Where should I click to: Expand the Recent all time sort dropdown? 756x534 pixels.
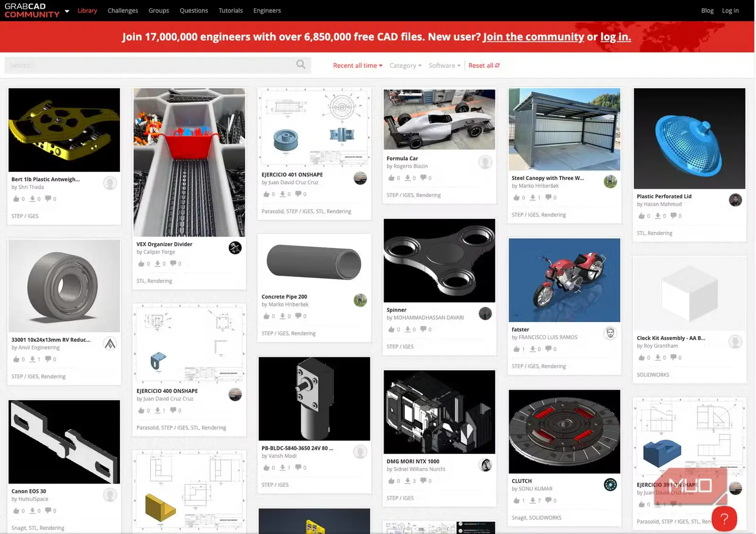[358, 66]
